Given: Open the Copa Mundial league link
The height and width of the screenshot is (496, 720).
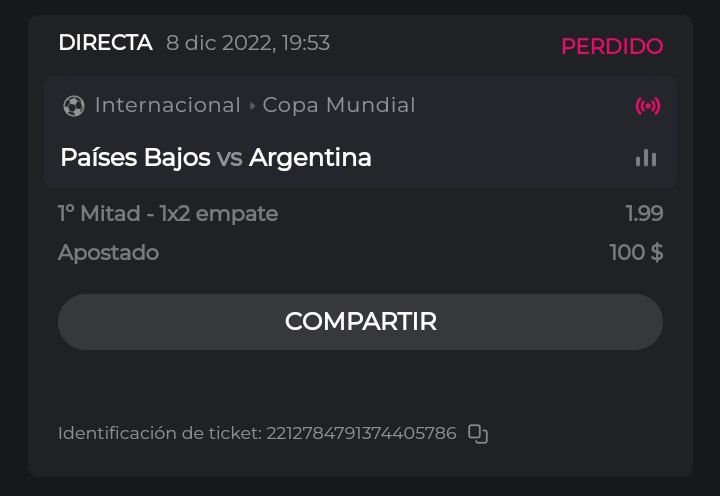Looking at the screenshot, I should click(339, 105).
